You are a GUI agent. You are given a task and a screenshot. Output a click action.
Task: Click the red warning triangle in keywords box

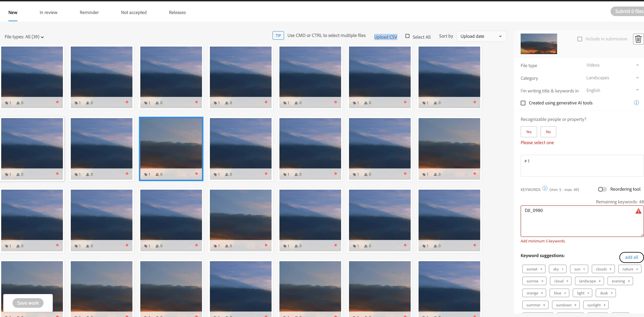(x=638, y=211)
